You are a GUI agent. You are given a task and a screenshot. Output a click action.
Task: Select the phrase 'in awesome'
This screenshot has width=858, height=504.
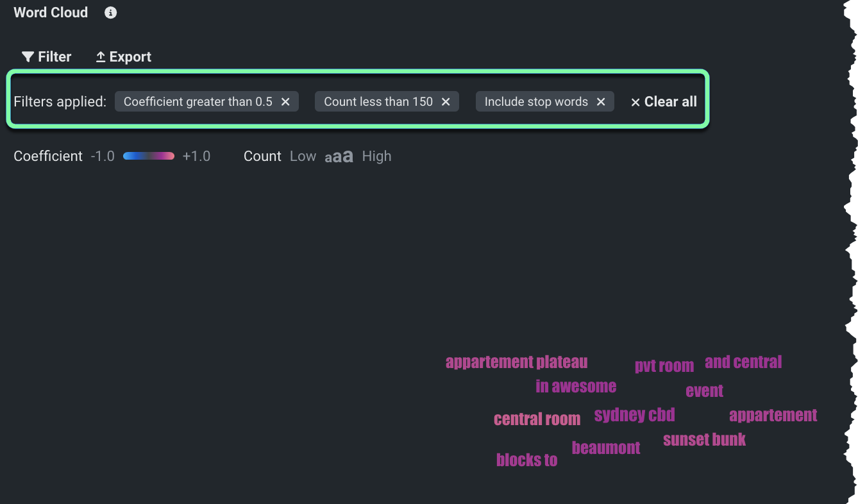pyautogui.click(x=575, y=387)
